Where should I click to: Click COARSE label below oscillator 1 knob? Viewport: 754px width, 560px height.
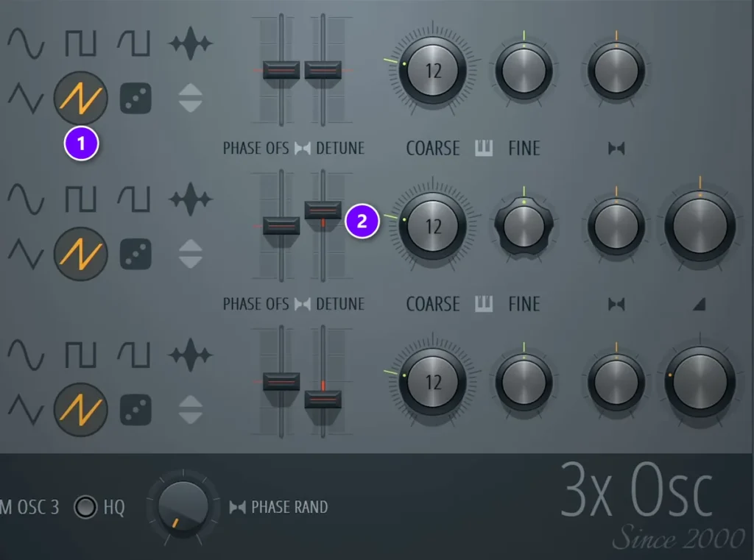click(x=433, y=148)
